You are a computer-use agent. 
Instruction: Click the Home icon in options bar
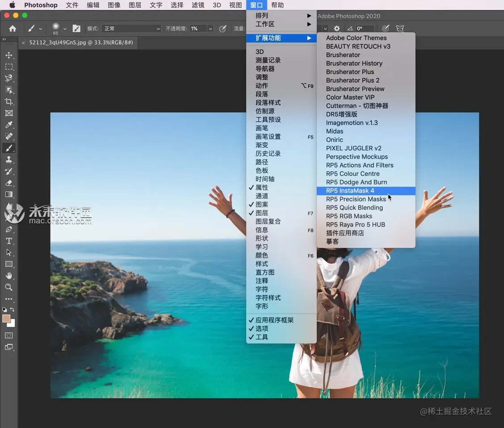click(13, 29)
